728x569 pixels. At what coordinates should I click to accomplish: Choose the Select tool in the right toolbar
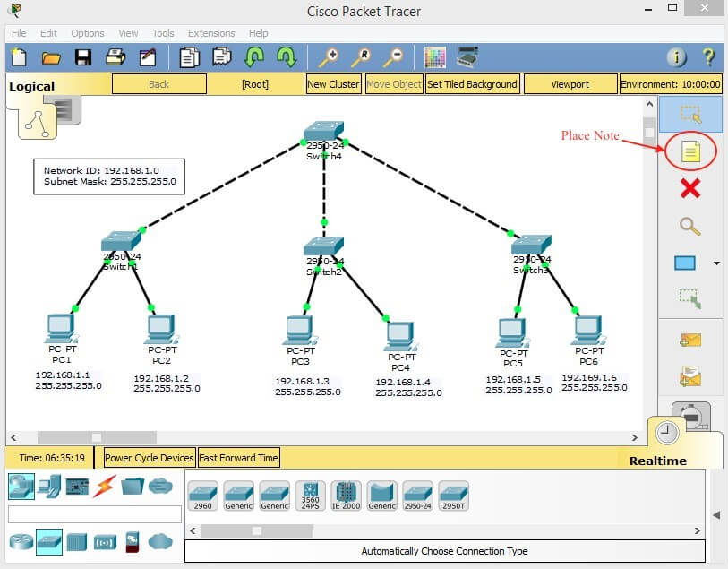[x=690, y=114]
